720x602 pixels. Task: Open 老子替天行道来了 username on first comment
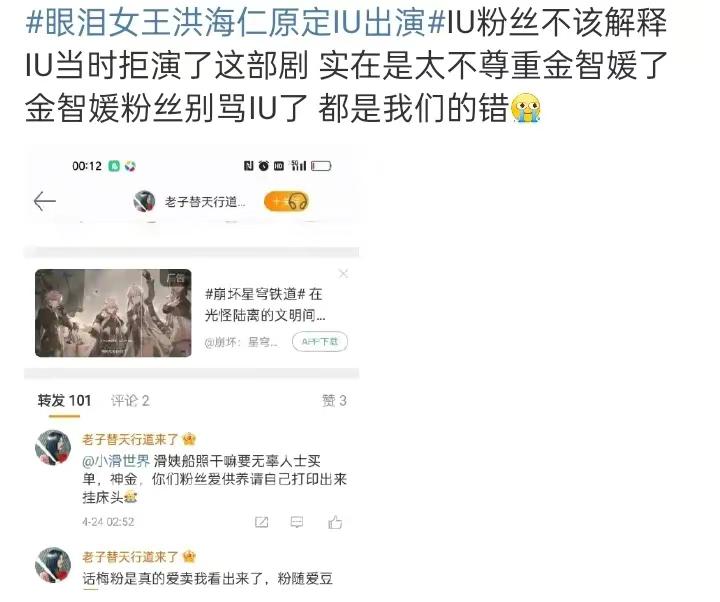tap(130, 439)
